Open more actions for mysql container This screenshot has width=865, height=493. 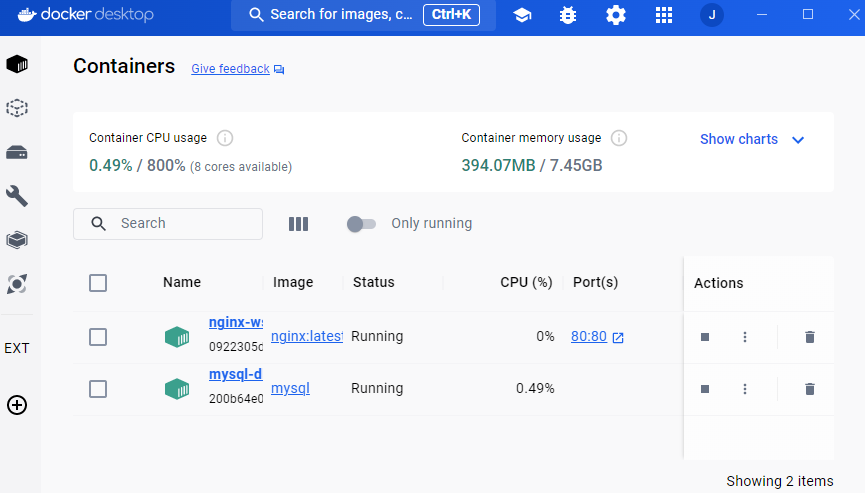click(x=745, y=389)
